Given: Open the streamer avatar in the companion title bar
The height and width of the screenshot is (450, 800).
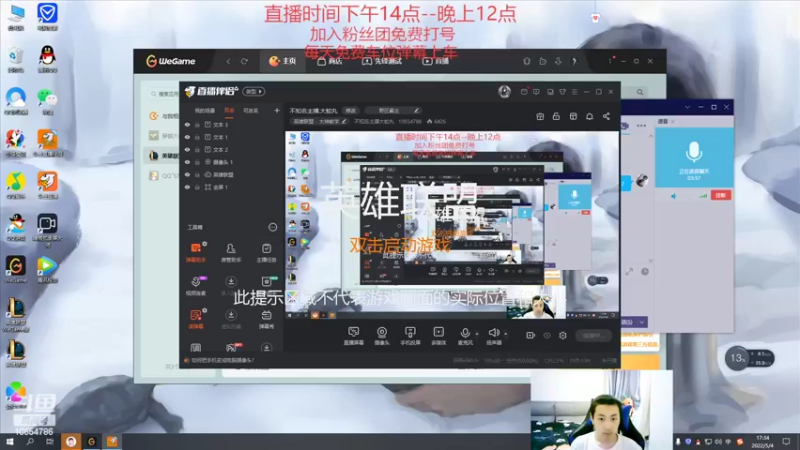Looking at the screenshot, I should pyautogui.click(x=504, y=91).
